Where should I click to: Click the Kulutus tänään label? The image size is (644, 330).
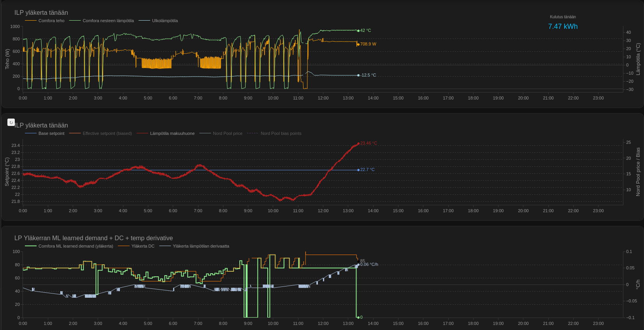[563, 17]
